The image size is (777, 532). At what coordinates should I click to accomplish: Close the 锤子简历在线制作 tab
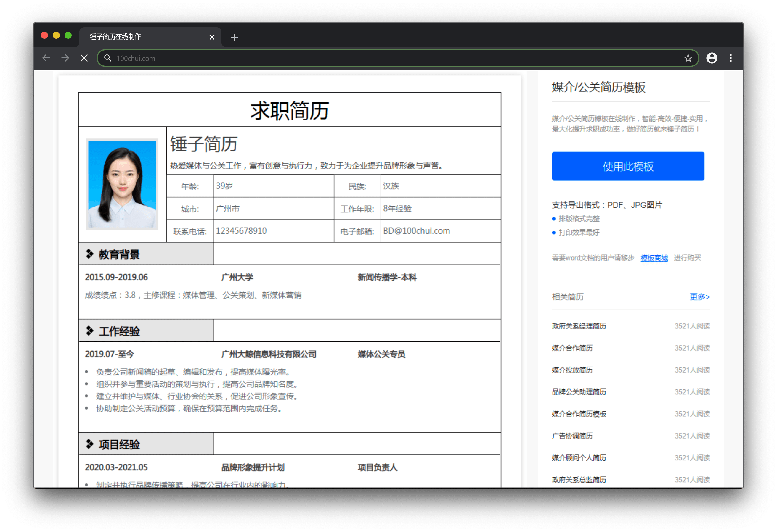click(x=212, y=37)
